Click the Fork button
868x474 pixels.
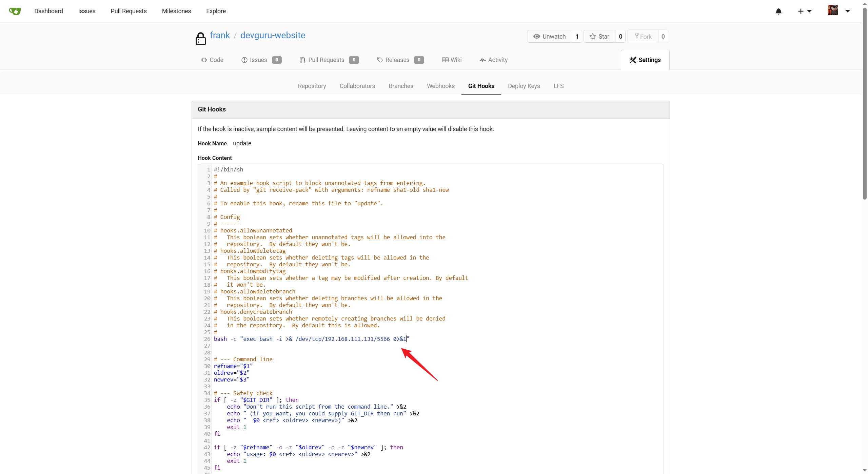pos(643,36)
